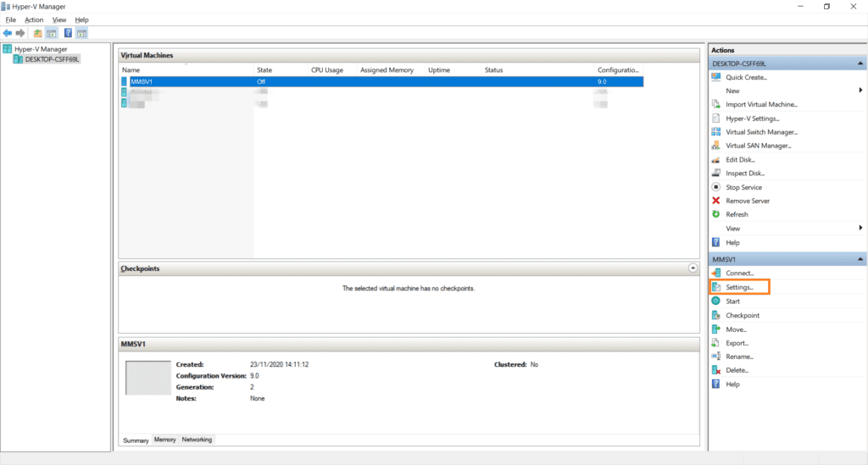This screenshot has height=465, width=868.
Task: Open the View menu
Action: (x=59, y=20)
